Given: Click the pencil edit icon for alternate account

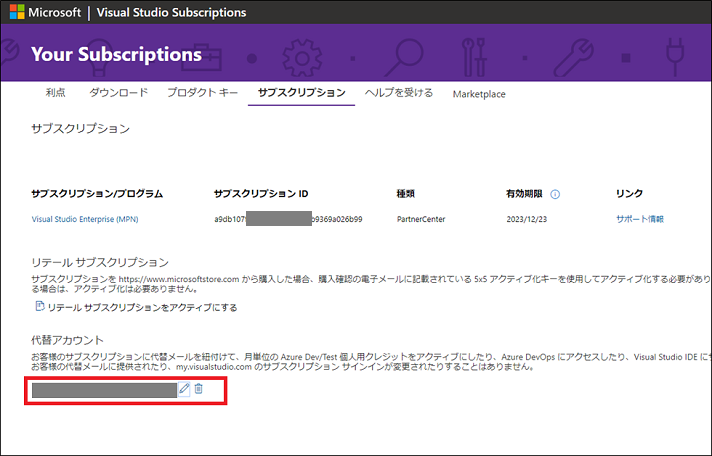Looking at the screenshot, I should pos(184,389).
